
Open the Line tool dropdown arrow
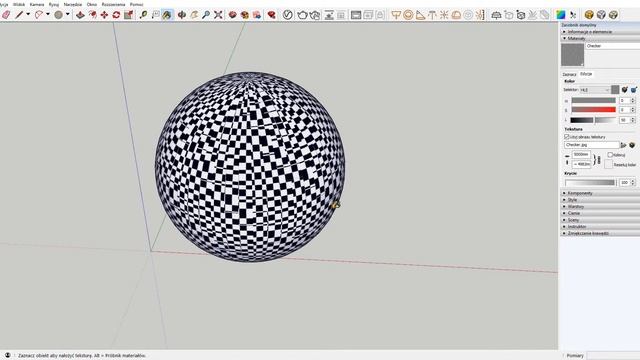point(28,15)
